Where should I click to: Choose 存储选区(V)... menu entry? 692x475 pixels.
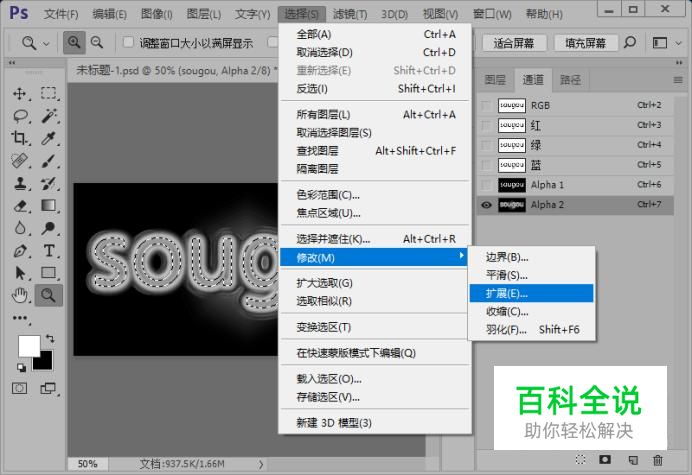(373, 397)
